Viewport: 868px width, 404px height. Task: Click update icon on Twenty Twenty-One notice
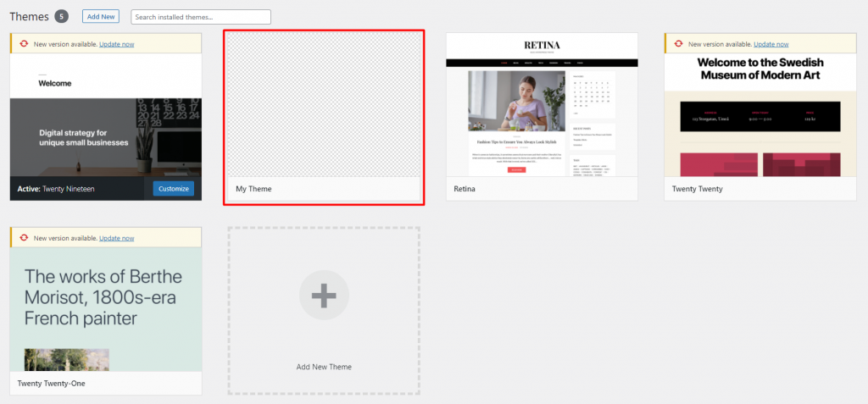point(24,238)
